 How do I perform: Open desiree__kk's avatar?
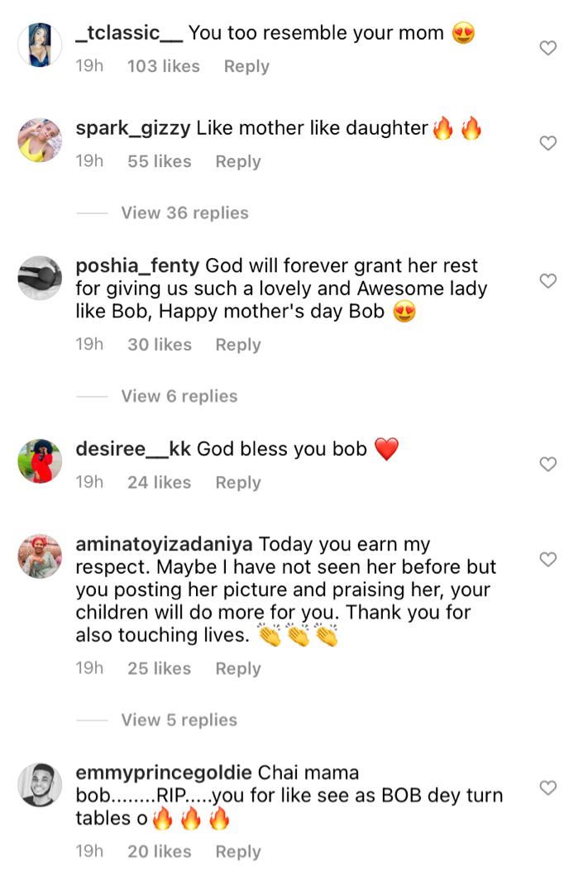click(40, 461)
